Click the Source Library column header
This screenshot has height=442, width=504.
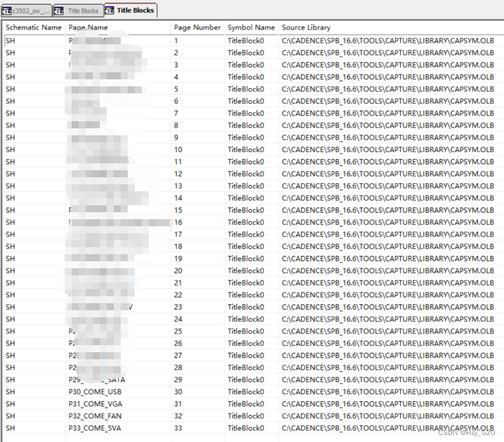click(306, 27)
